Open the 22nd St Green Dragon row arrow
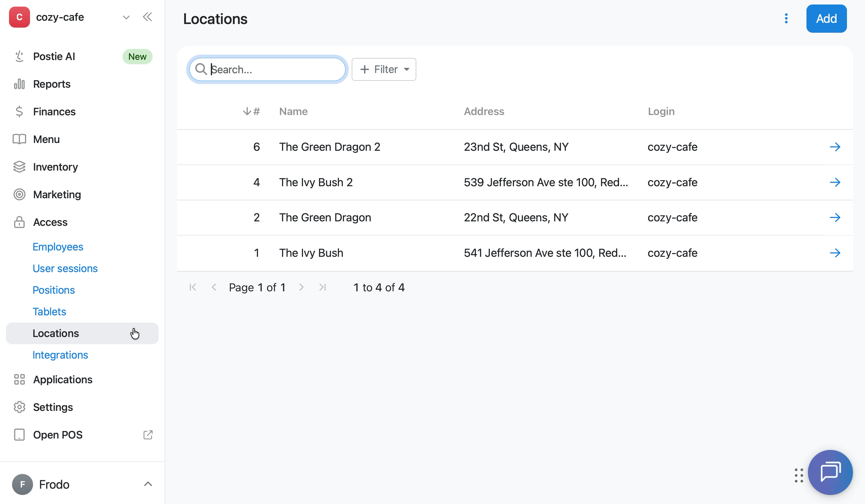 pyautogui.click(x=835, y=218)
